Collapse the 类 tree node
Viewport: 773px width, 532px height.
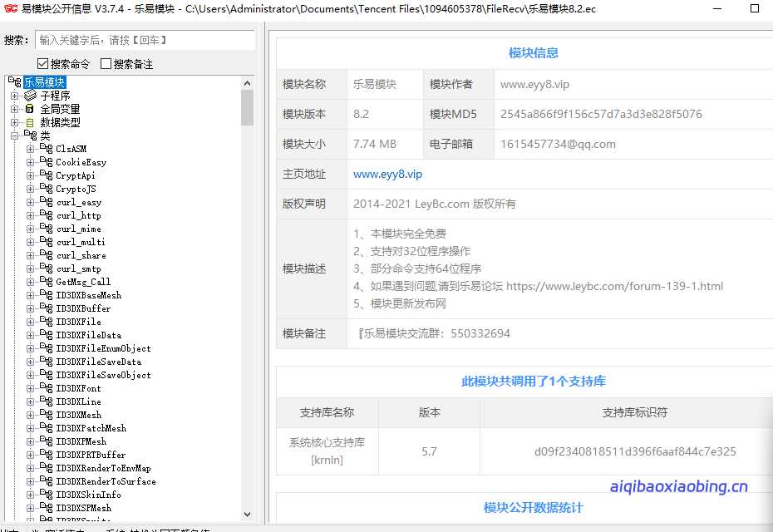pyautogui.click(x=14, y=135)
